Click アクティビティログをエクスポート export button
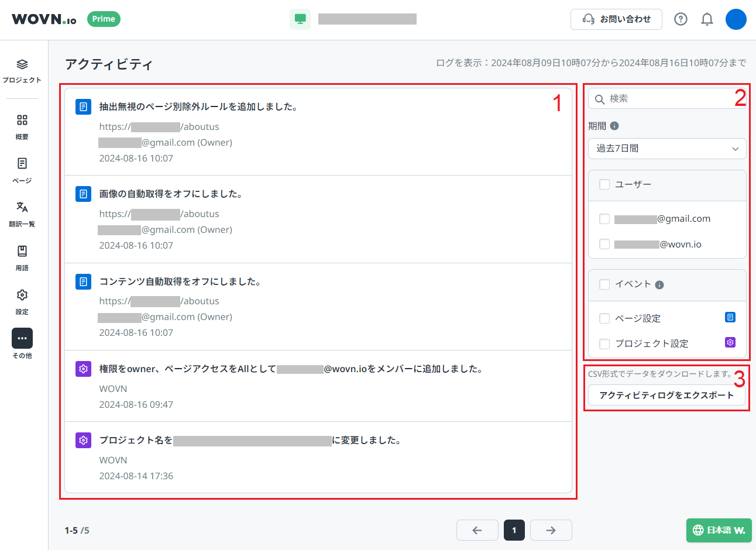 click(x=666, y=395)
